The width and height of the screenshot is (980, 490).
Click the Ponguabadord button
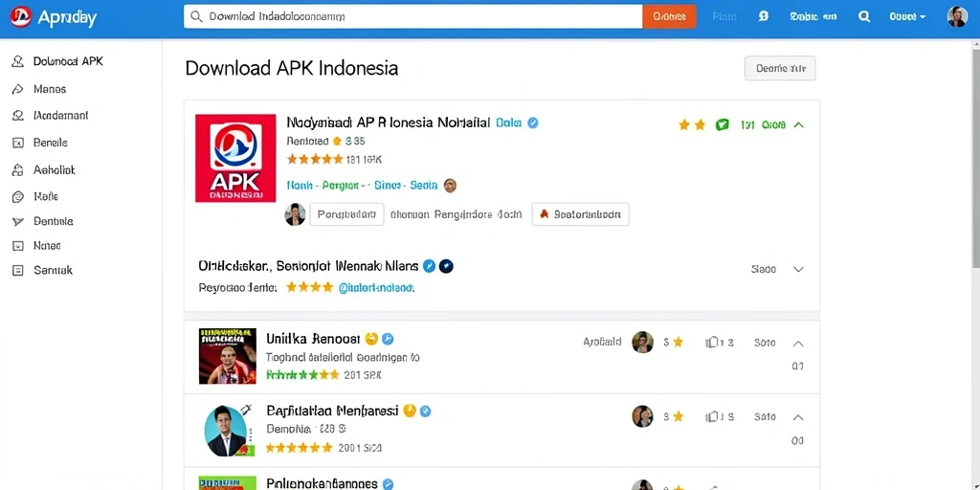pos(346,213)
